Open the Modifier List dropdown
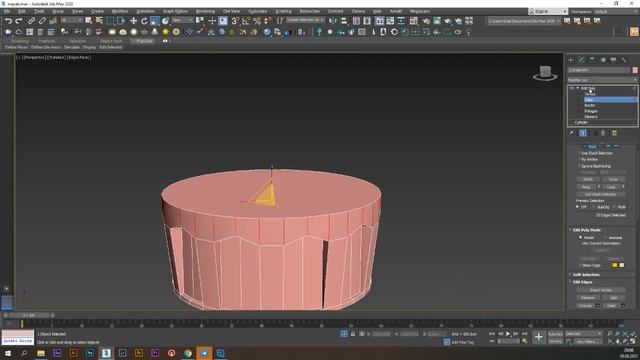 pyautogui.click(x=602, y=80)
